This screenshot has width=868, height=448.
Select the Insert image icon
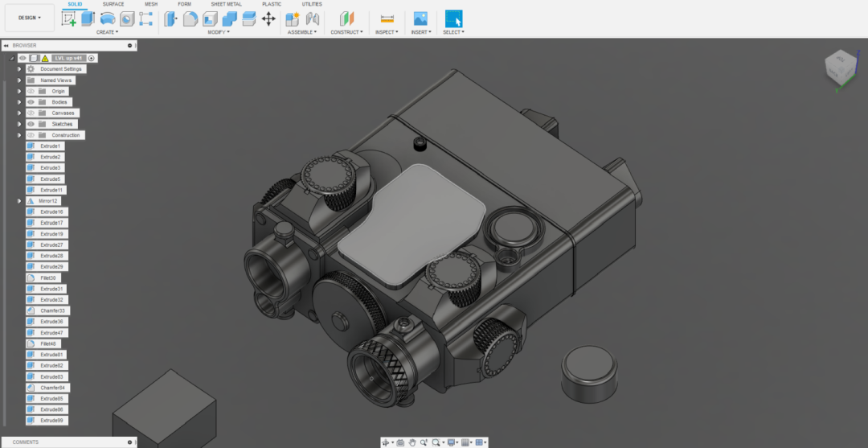(420, 18)
